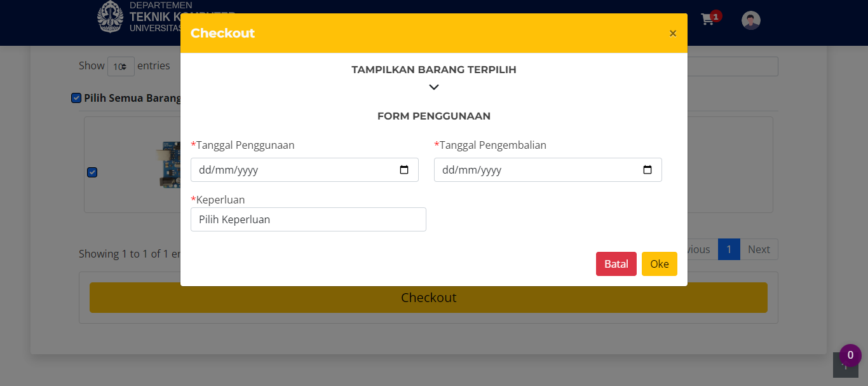Click the large Checkout button
This screenshot has width=868, height=386.
click(428, 298)
